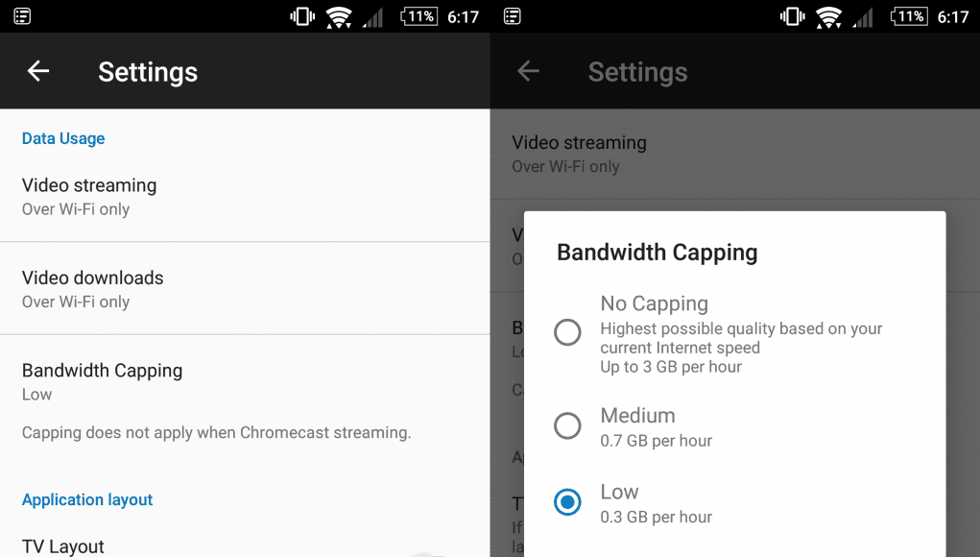Tap the vibrate icon in right status bar
This screenshot has width=980, height=557.
(x=793, y=16)
